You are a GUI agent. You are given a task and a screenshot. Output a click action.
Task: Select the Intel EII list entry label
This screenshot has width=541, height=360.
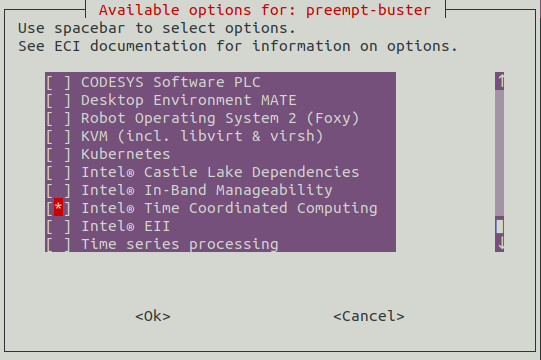tap(126, 226)
